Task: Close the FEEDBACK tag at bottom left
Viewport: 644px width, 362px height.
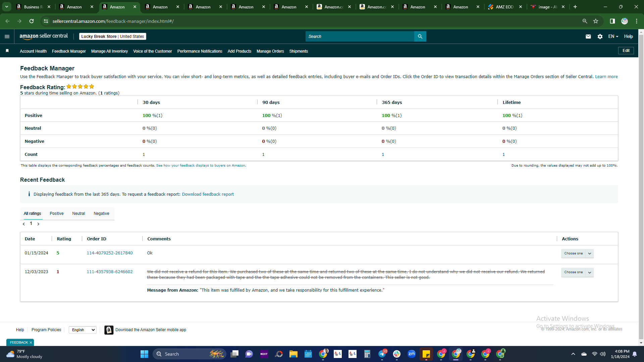Action: pyautogui.click(x=31, y=343)
